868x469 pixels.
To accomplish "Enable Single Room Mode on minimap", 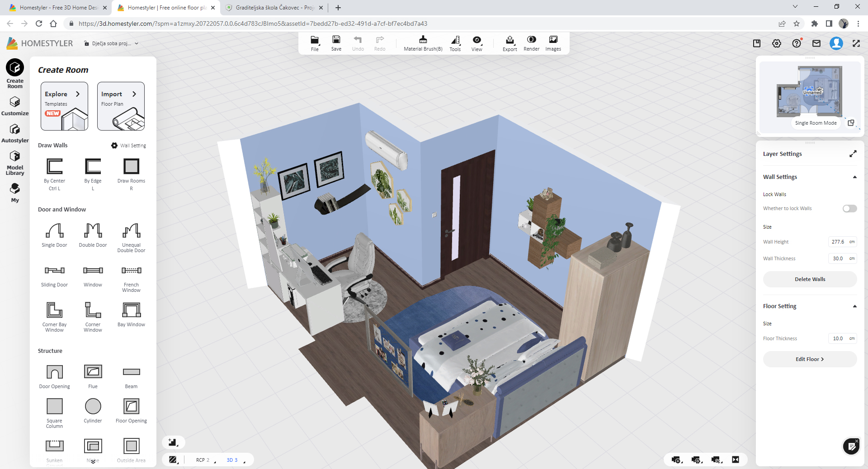I will click(x=816, y=123).
